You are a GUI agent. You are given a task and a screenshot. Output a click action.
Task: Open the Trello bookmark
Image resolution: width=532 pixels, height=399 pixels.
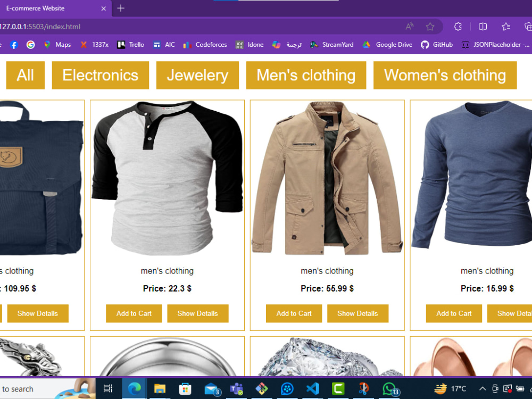[x=130, y=45]
